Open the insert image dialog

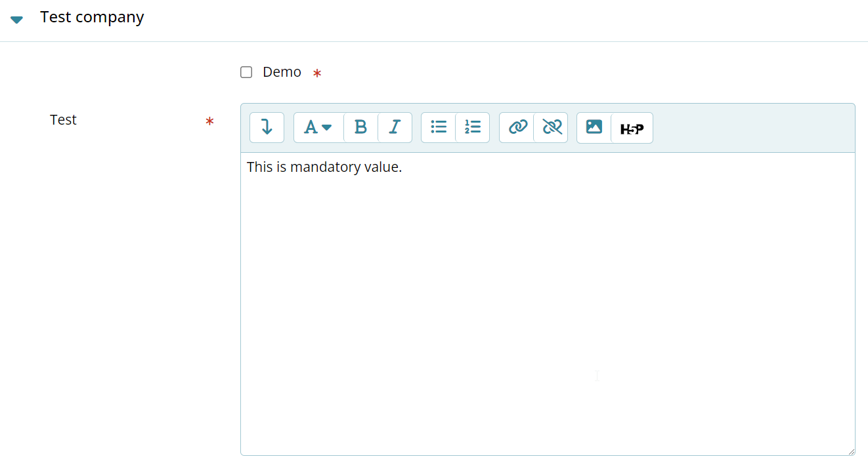594,127
